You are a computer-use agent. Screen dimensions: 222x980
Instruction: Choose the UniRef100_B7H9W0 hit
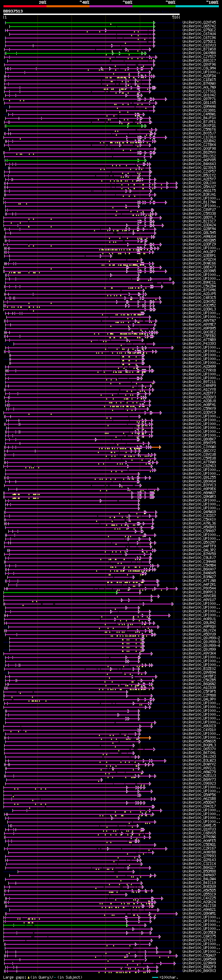(x=199, y=83)
